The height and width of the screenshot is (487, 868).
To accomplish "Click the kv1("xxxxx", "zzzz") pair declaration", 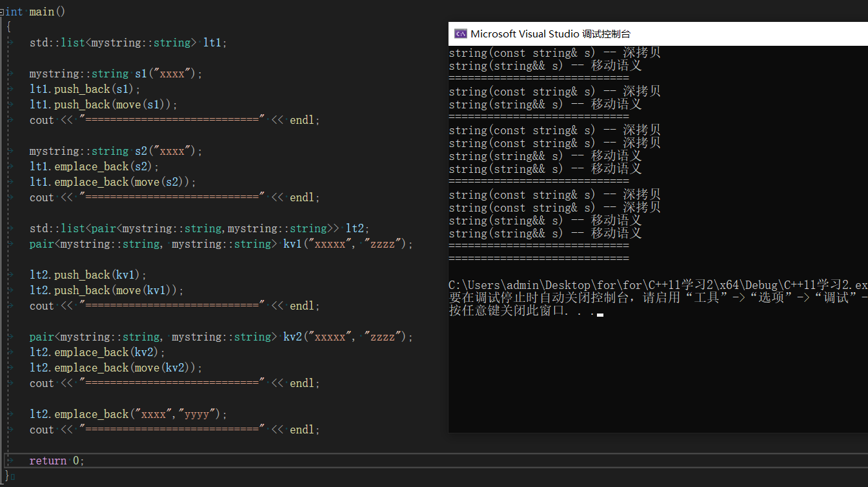I will 221,244.
